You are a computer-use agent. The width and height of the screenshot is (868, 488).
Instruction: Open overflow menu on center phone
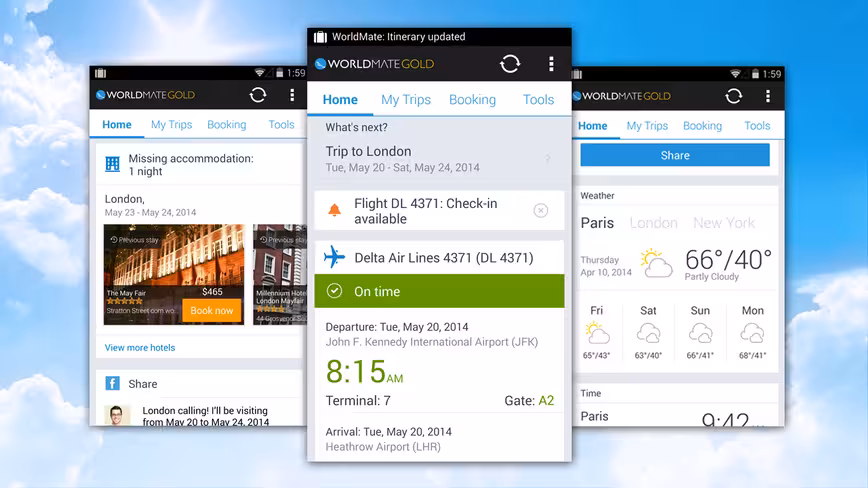pyautogui.click(x=551, y=64)
